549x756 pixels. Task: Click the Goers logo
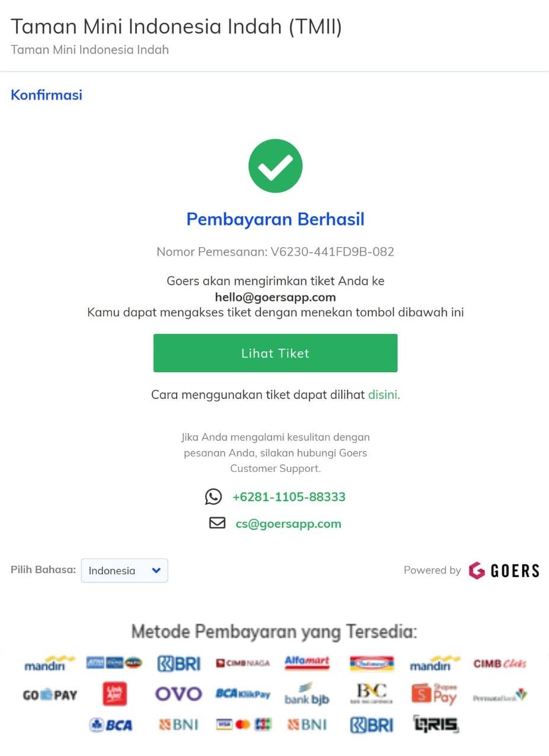click(504, 571)
